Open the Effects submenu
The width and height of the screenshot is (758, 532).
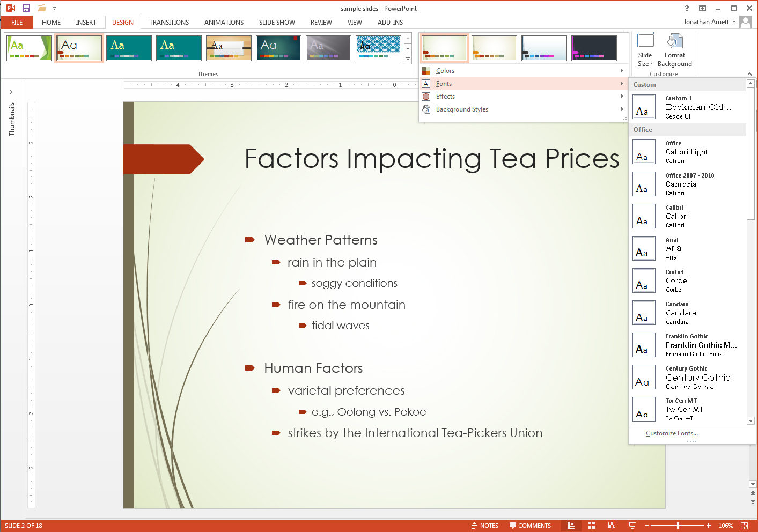[x=523, y=97]
